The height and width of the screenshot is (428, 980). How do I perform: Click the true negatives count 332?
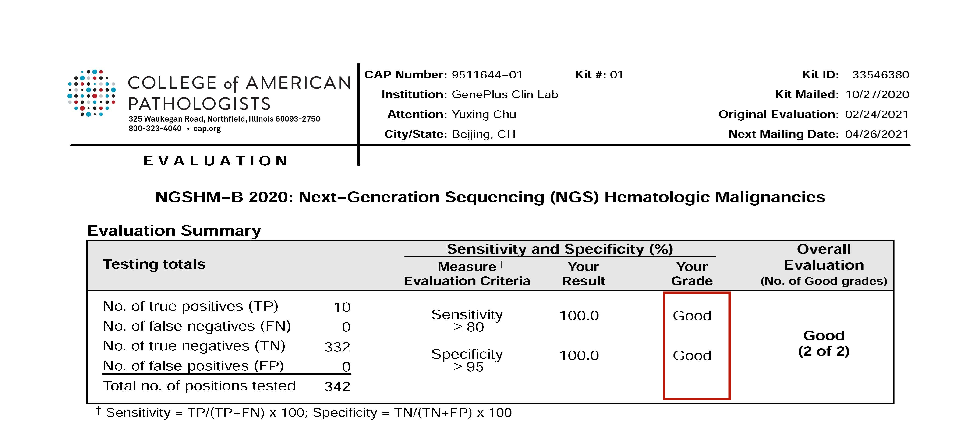[x=337, y=347]
